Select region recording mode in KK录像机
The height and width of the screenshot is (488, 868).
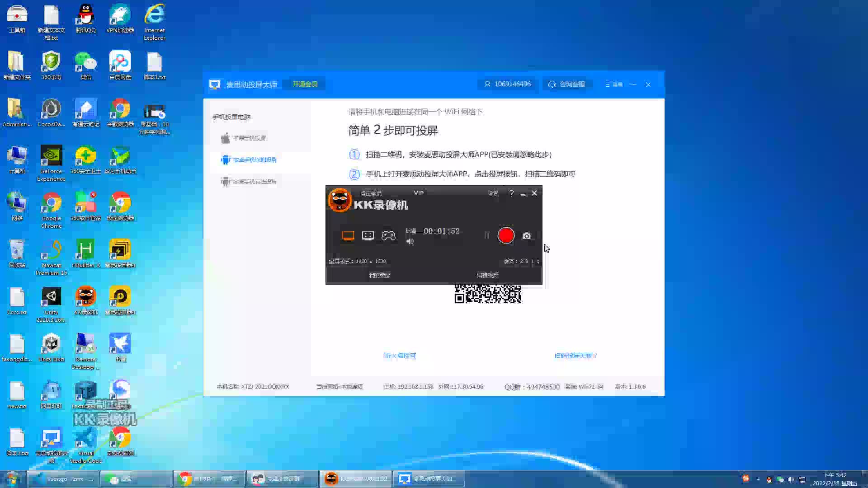[368, 236]
